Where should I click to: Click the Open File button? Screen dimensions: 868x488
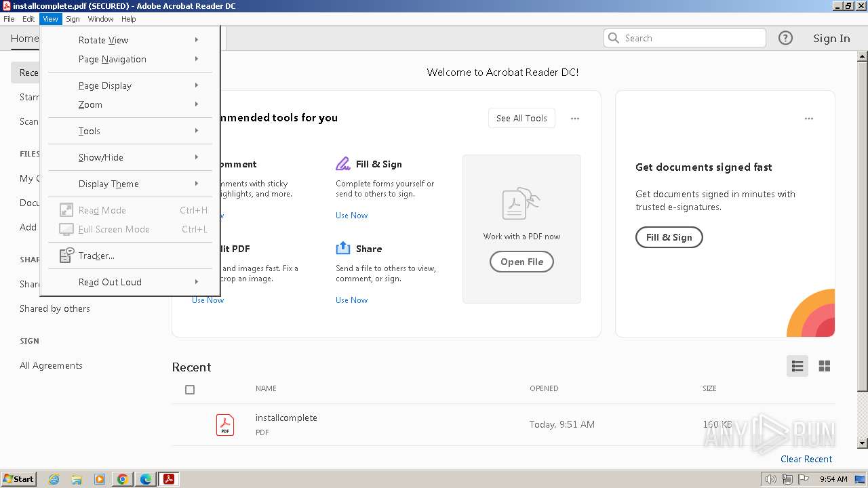pyautogui.click(x=521, y=262)
